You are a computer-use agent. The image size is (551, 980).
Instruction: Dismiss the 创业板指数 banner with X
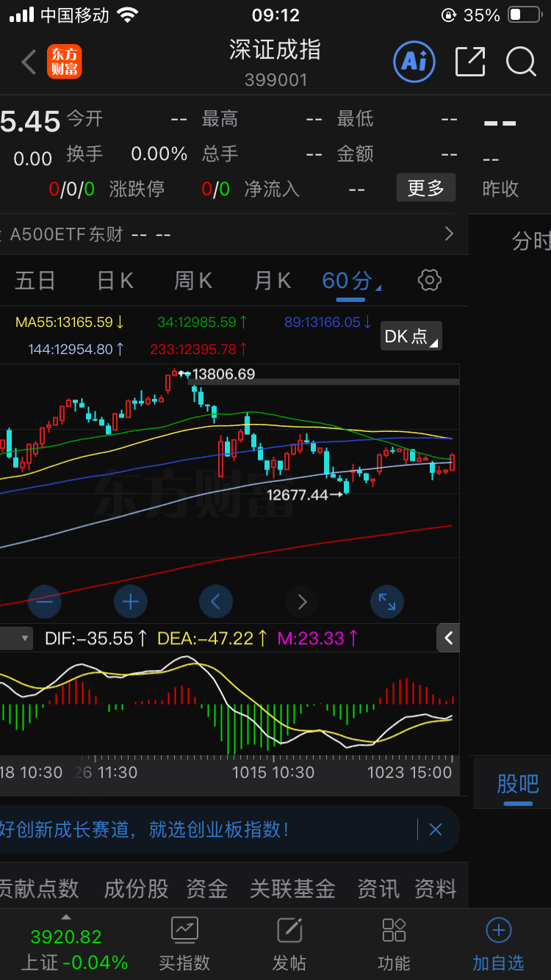(436, 830)
